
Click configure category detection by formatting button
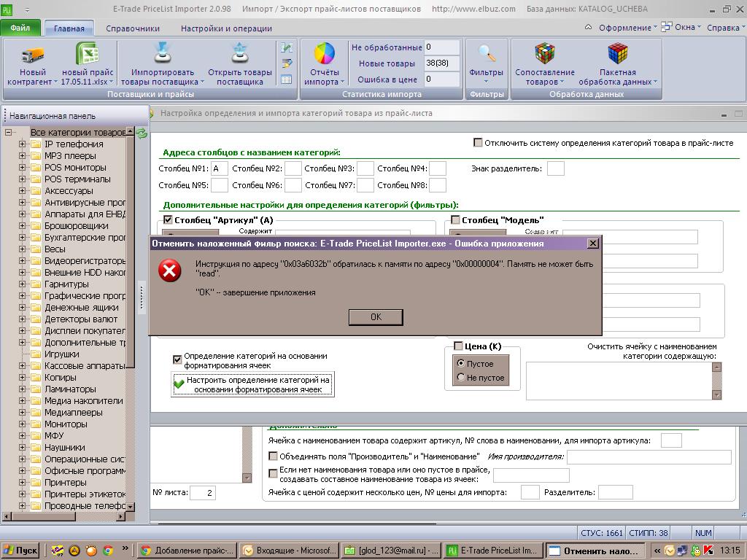(252, 384)
